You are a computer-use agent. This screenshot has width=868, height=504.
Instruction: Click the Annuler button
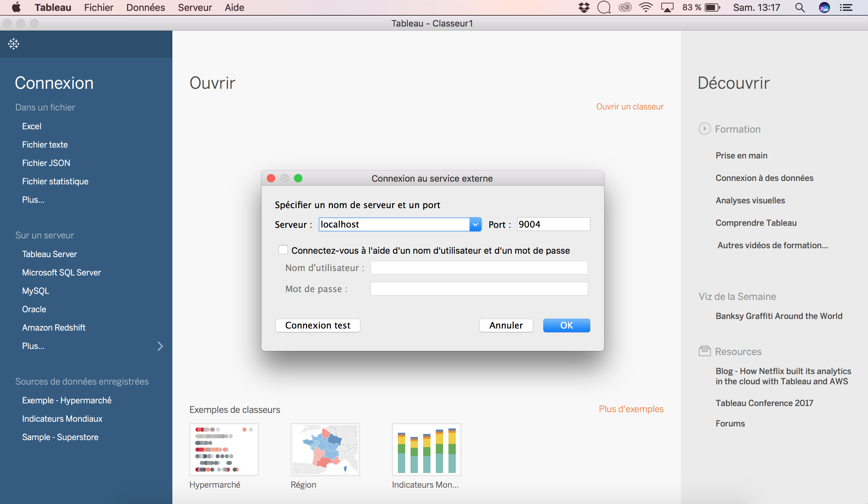tap(506, 325)
